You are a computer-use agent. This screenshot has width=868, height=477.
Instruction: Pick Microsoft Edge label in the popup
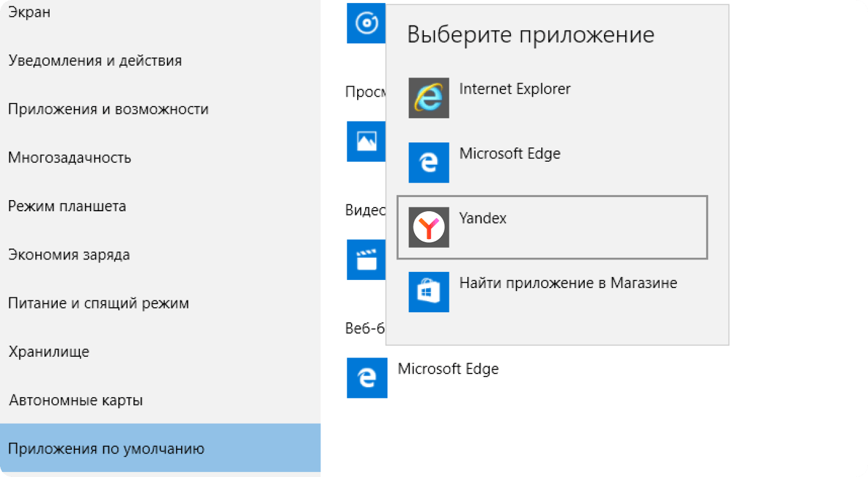pyautogui.click(x=510, y=154)
